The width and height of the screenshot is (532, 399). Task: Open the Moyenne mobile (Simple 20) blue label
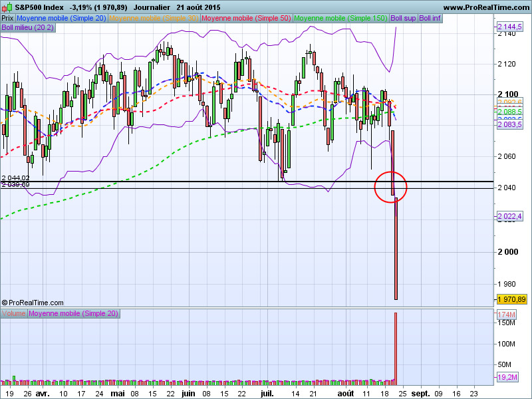(x=61, y=19)
